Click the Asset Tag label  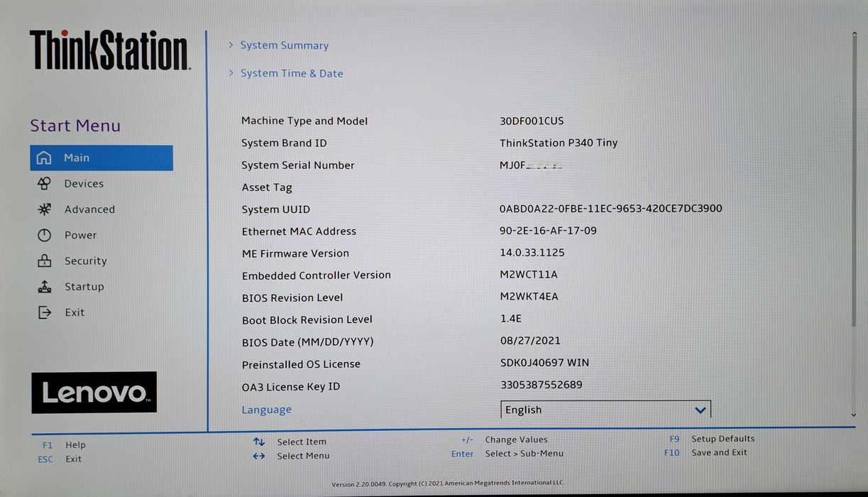pos(267,187)
